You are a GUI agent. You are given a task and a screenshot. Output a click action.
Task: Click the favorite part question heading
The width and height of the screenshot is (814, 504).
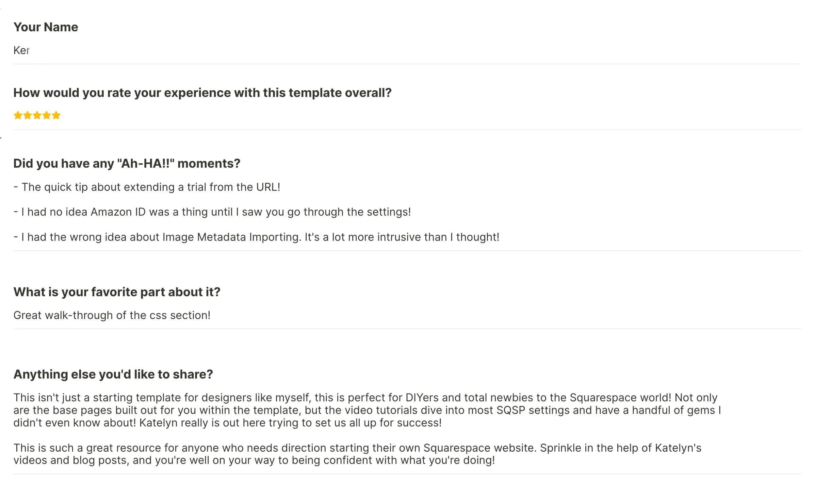click(117, 292)
